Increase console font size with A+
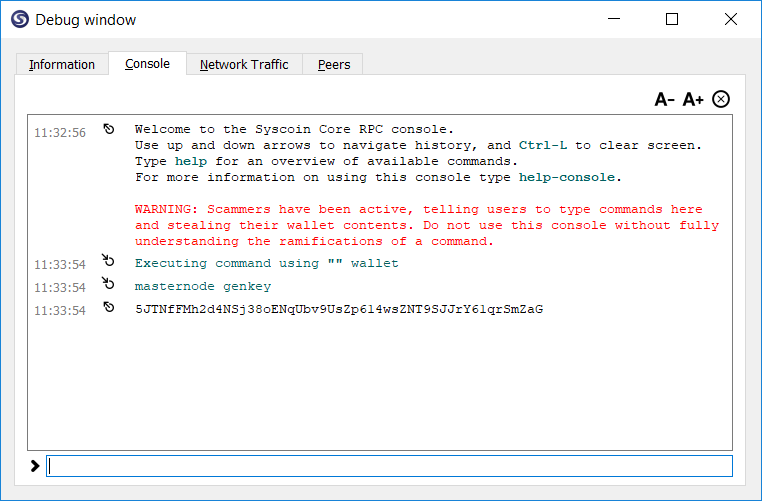The width and height of the screenshot is (762, 501). [693, 99]
